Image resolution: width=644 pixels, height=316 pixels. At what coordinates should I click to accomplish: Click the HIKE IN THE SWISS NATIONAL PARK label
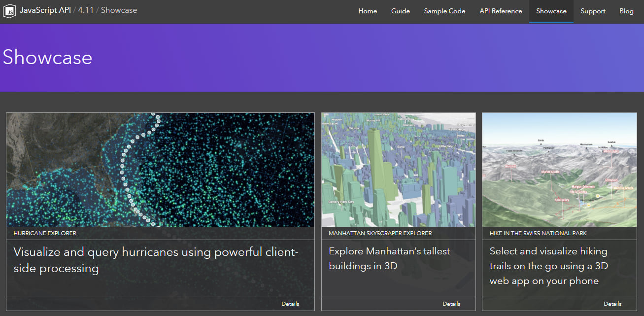(538, 233)
